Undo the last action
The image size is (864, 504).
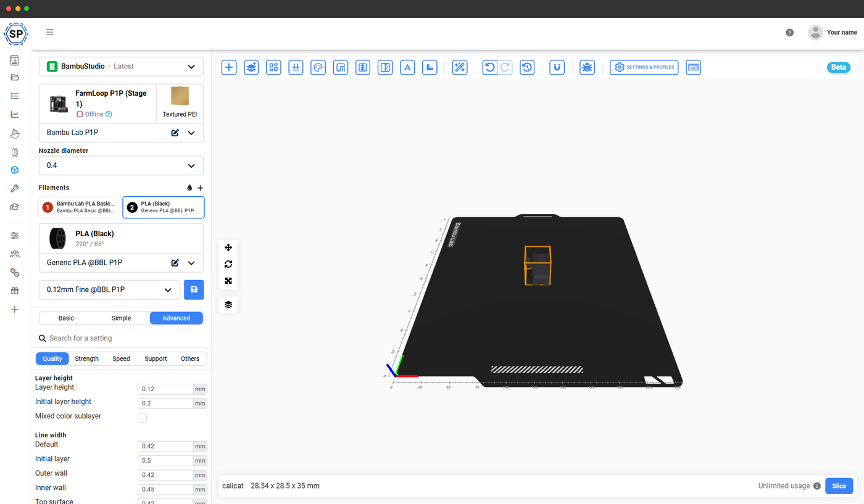point(490,67)
